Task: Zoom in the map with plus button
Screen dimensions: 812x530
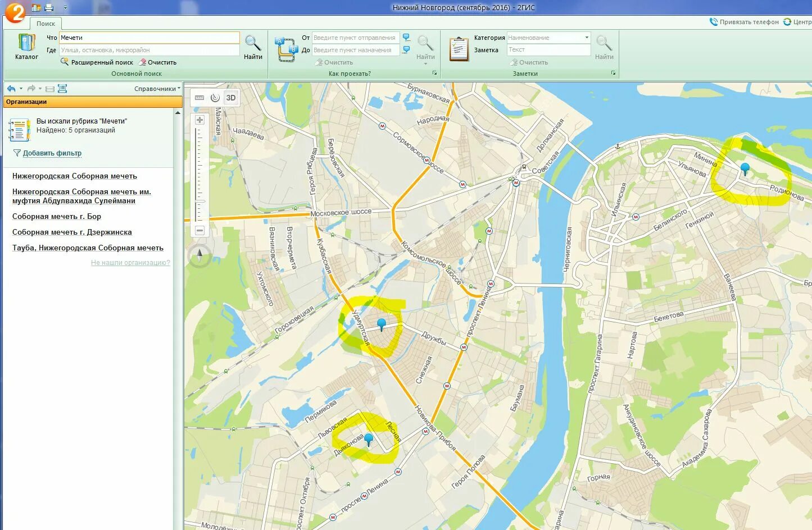Action: tap(199, 120)
